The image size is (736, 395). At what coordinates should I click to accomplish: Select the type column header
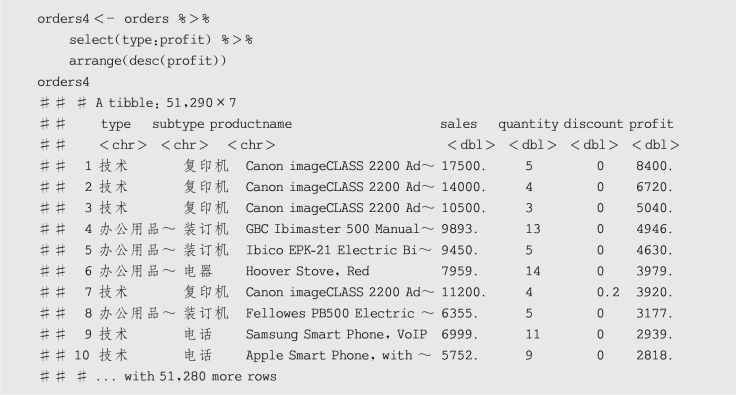click(x=115, y=124)
